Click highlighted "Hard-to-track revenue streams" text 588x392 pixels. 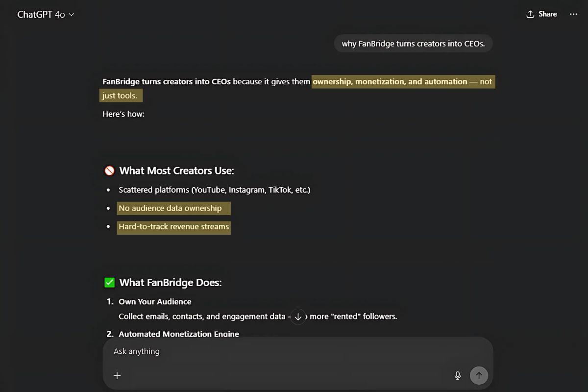click(173, 227)
